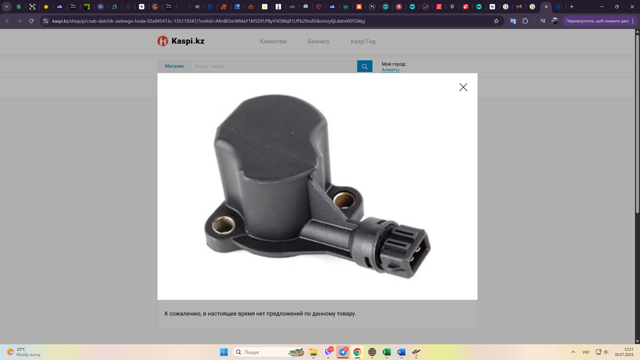Click the taskbar Пошук search box
The width and height of the screenshot is (640, 360).
[x=269, y=352]
